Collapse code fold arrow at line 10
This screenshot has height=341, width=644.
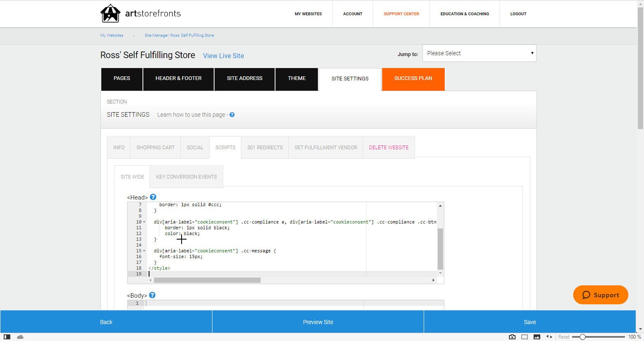[144, 222]
